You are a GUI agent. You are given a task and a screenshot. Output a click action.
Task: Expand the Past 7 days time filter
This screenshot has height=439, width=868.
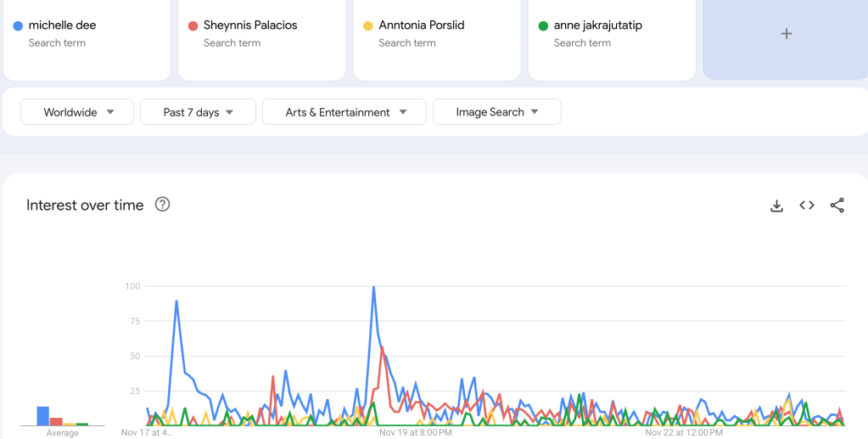click(198, 112)
